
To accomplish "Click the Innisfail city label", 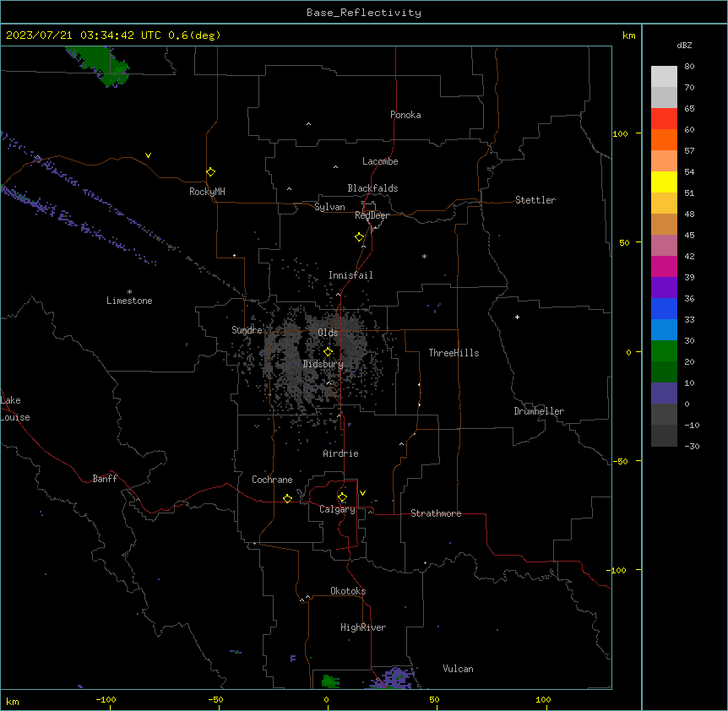I will click(350, 275).
